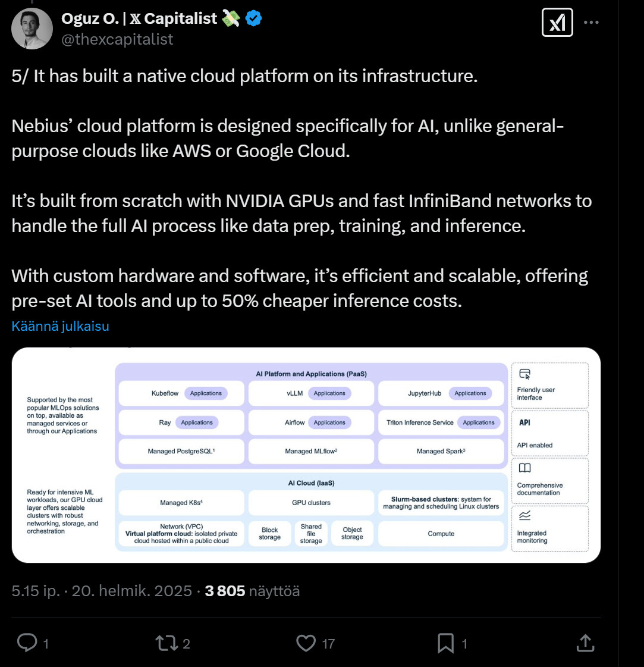Open the three-dot more options menu
The image size is (644, 667).
coord(591,23)
